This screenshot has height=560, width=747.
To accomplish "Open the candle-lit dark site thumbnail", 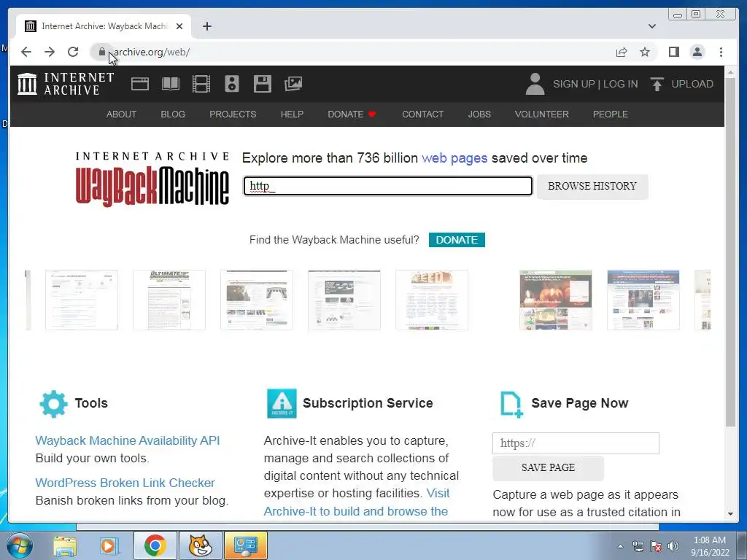I will (555, 300).
